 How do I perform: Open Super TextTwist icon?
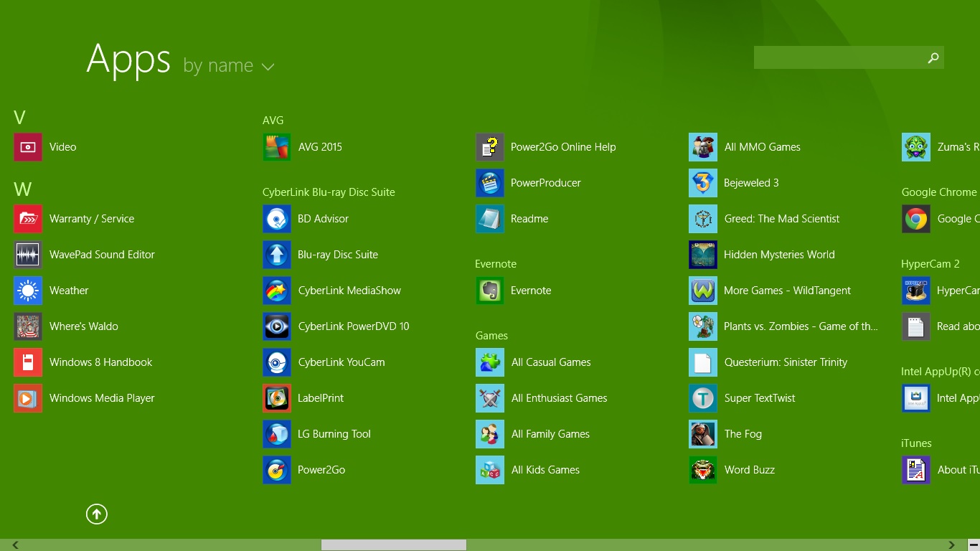[x=703, y=398]
